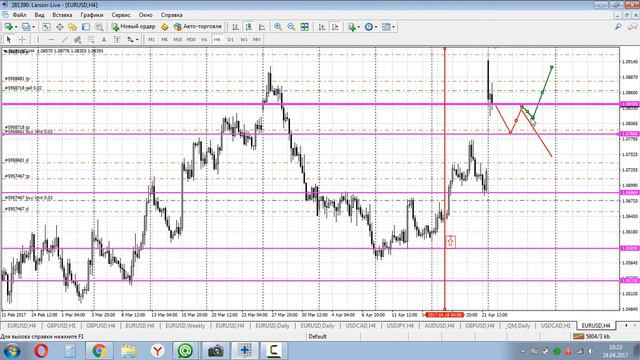Open the chart Periods clock icon
This screenshot has height=360, width=640.
[x=369, y=27]
